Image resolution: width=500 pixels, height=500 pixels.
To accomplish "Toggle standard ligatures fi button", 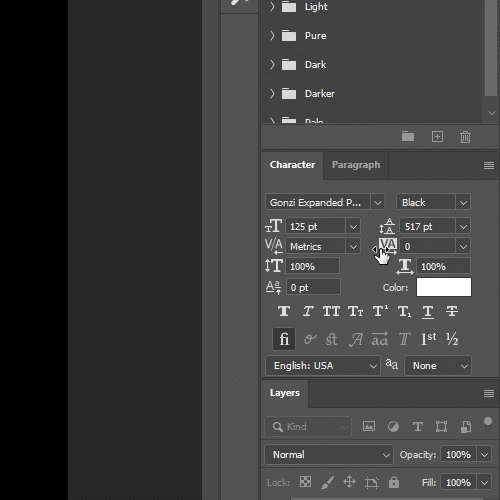I will (x=284, y=339).
